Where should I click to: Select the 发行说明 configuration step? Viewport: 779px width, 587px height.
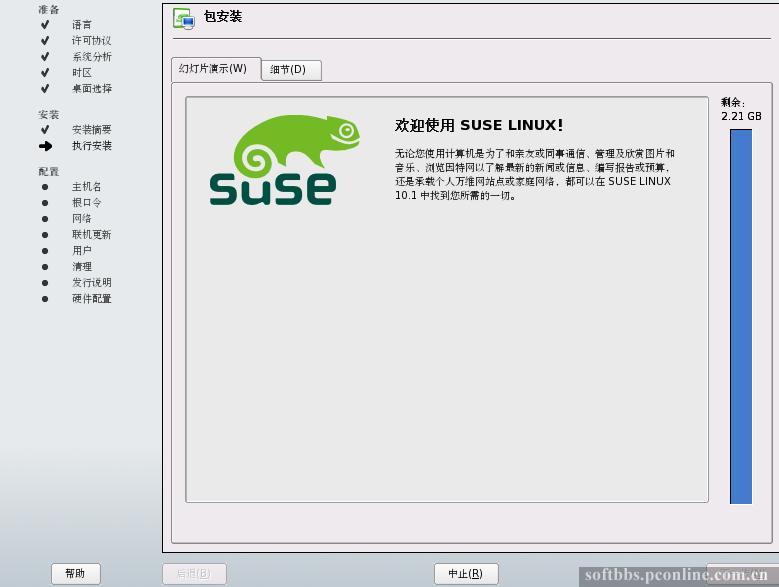click(91, 283)
